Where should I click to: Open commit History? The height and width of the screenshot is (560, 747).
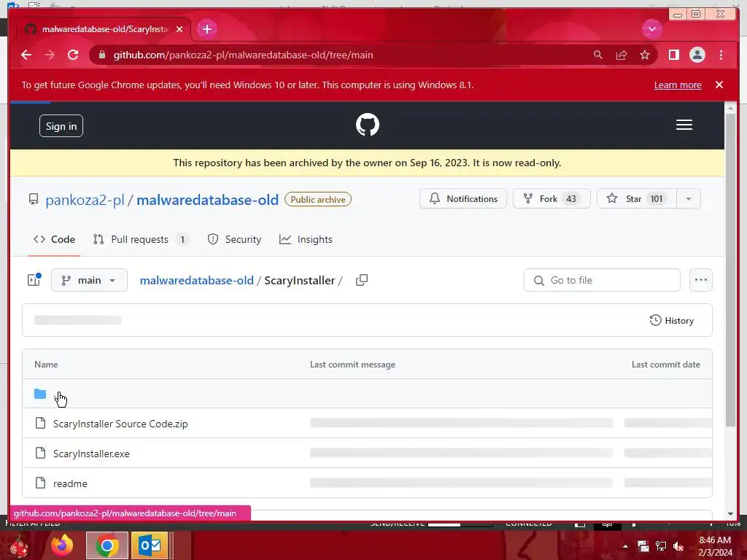(672, 321)
